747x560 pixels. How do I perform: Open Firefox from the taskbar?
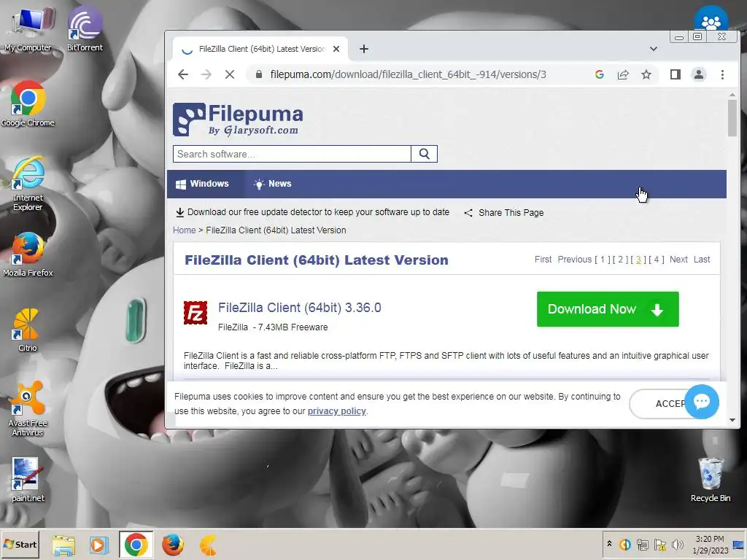point(172,545)
